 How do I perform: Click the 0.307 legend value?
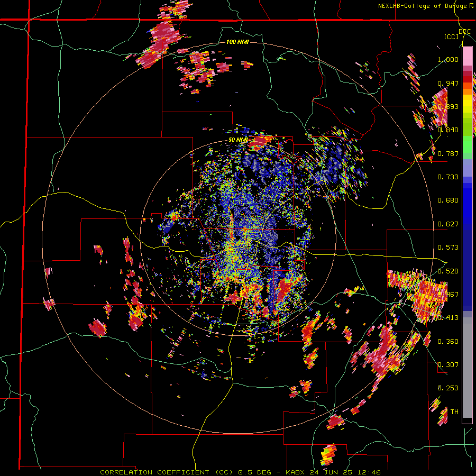(448, 365)
